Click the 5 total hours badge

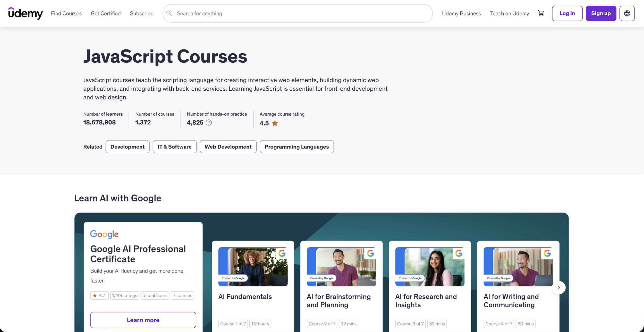click(155, 295)
